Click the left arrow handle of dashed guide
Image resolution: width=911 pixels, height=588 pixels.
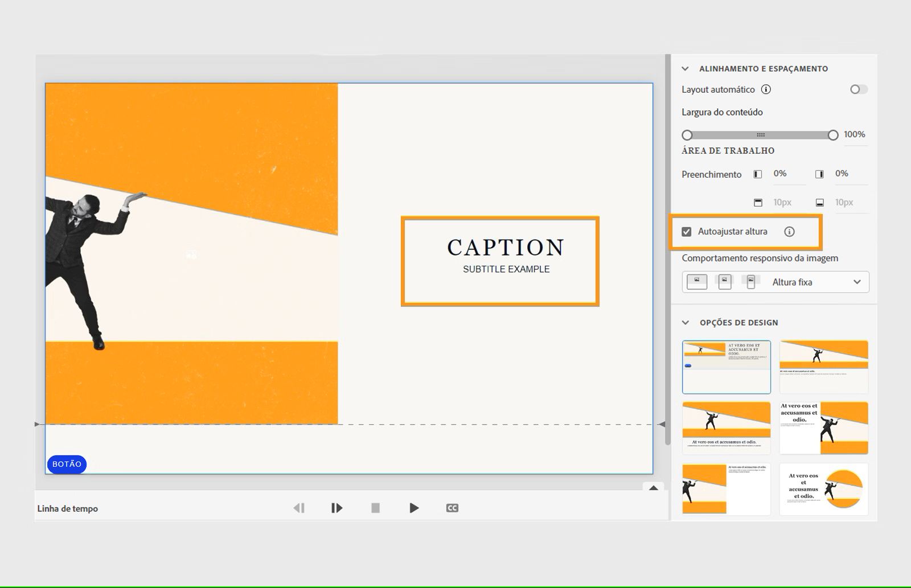click(38, 424)
